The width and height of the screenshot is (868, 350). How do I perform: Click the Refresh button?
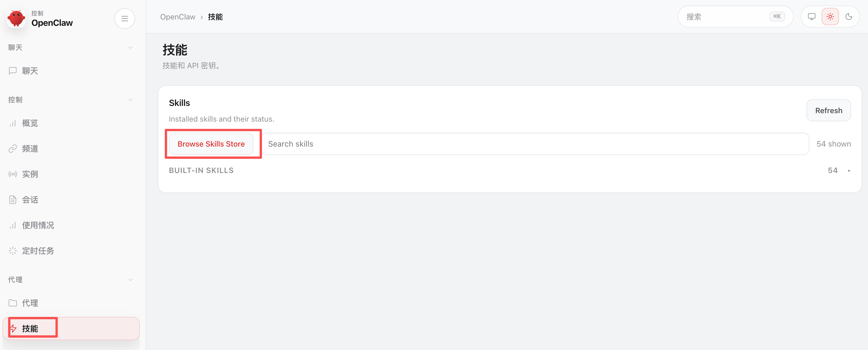click(x=829, y=111)
